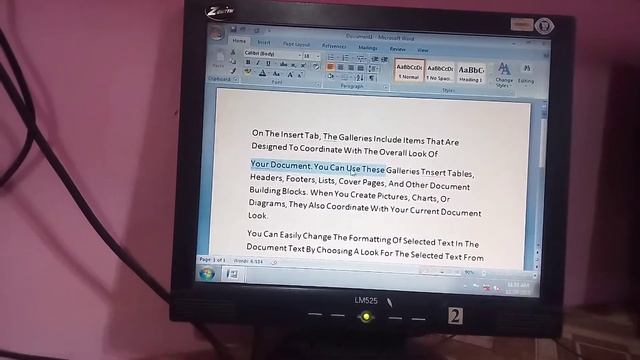
Task: Click the Cut scissors icon
Action: [233, 52]
